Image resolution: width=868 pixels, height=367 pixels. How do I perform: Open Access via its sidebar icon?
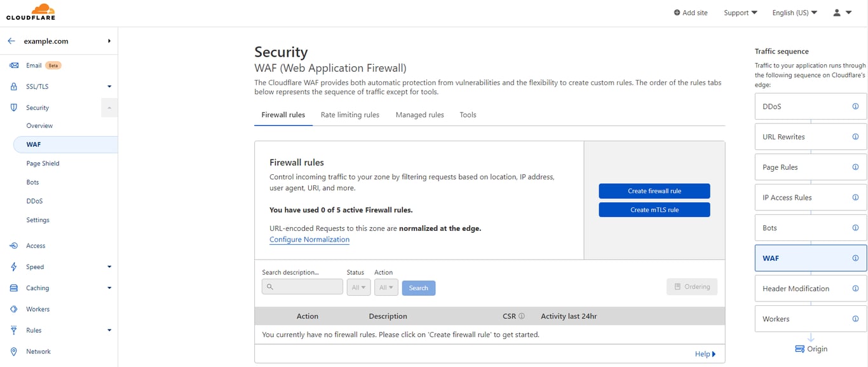click(x=14, y=246)
